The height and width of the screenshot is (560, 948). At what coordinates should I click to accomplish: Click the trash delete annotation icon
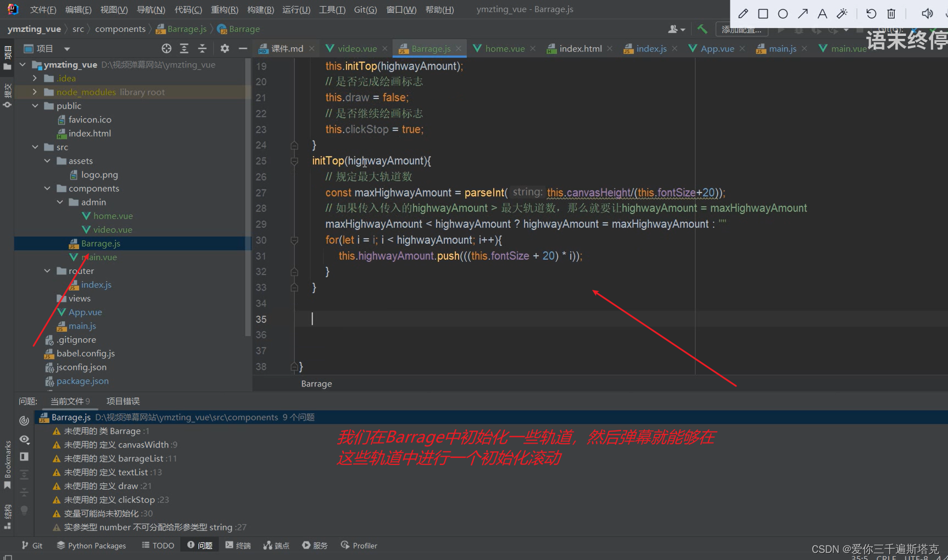(891, 14)
